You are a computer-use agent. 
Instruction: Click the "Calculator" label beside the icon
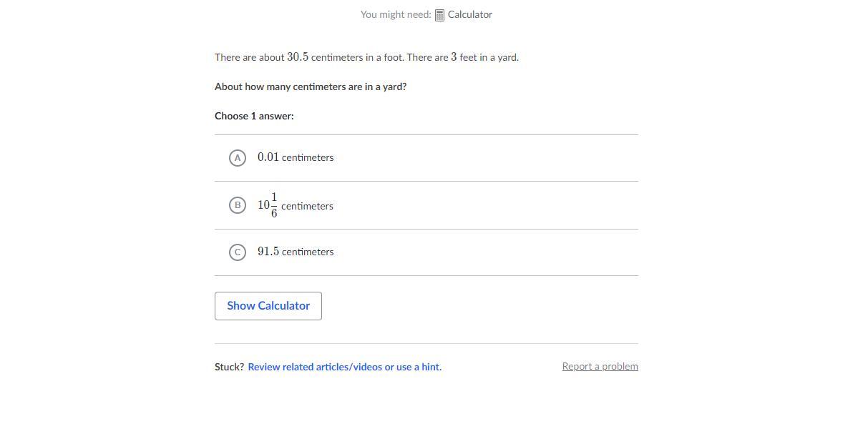470,14
